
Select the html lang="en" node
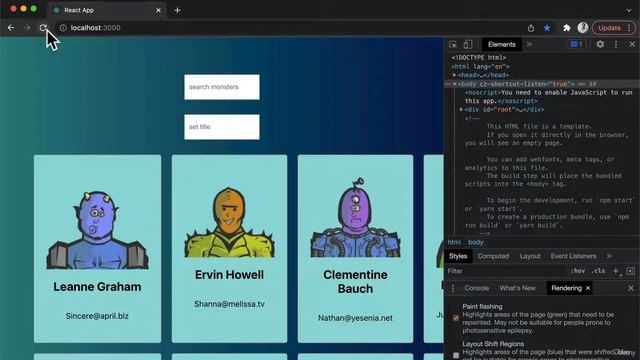pos(480,67)
